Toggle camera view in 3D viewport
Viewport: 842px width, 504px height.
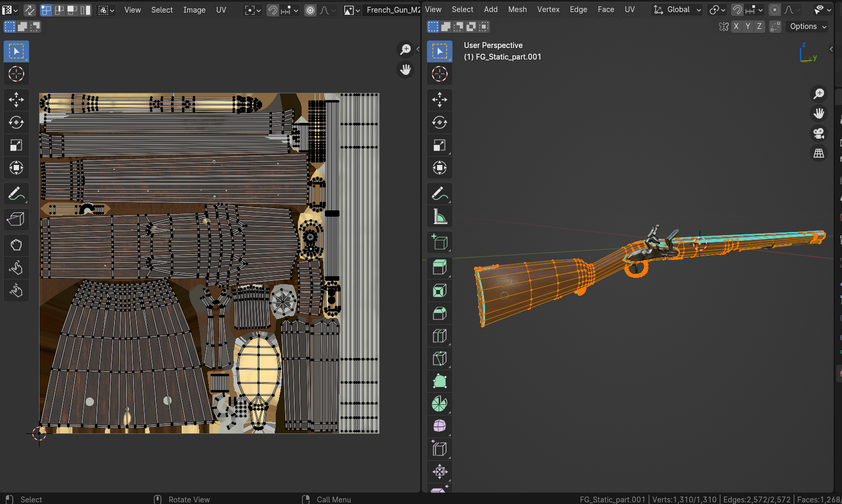coord(818,133)
